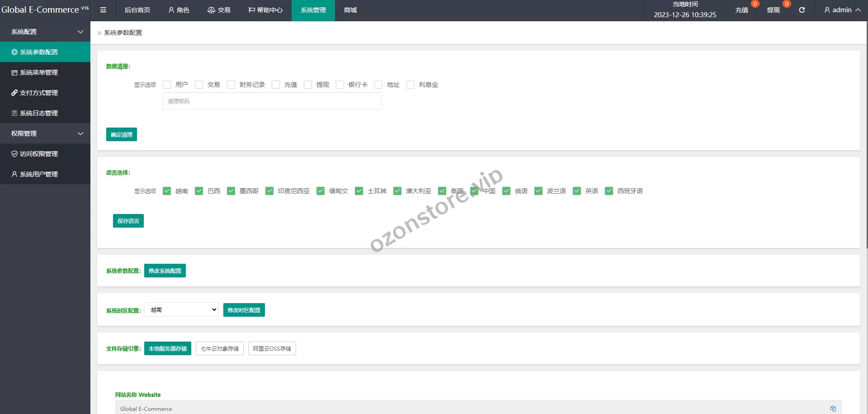Image resolution: width=868 pixels, height=414 pixels.
Task: Enable the 用户 data cleanup checkbox
Action: tap(167, 85)
